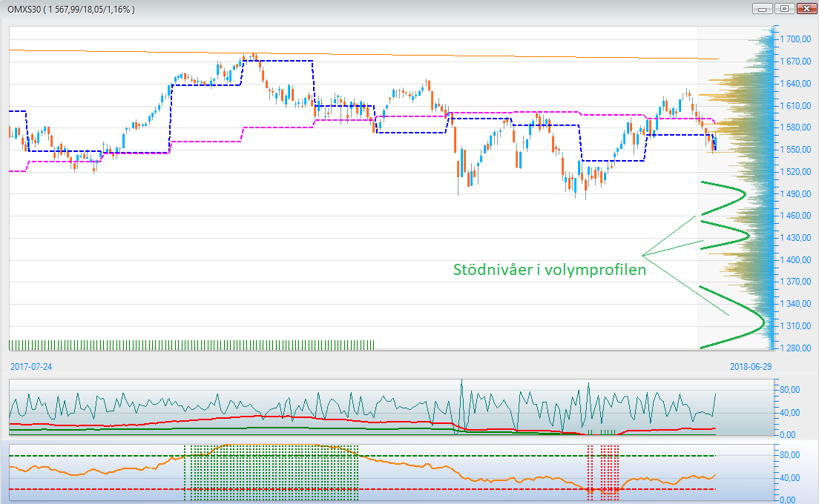Select the start date 2017-07-24 label
Image resolution: width=819 pixels, height=504 pixels.
click(31, 367)
